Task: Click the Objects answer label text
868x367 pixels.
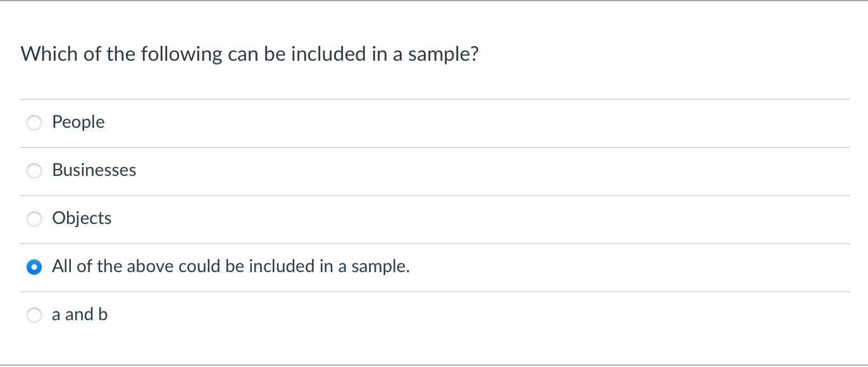Action: [x=82, y=218]
